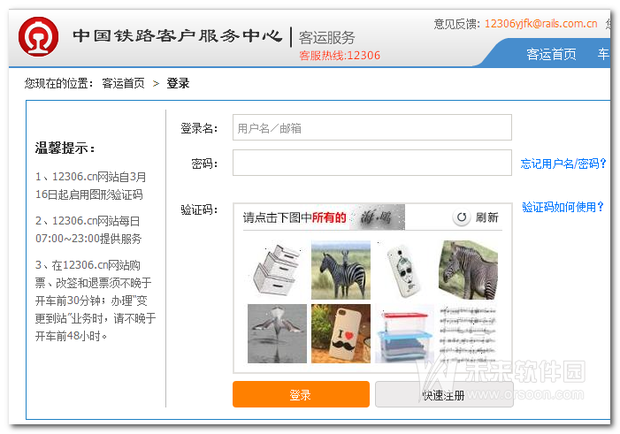The height and width of the screenshot is (434, 620).
Task: Select the seagull over water captcha image
Action: (277, 334)
